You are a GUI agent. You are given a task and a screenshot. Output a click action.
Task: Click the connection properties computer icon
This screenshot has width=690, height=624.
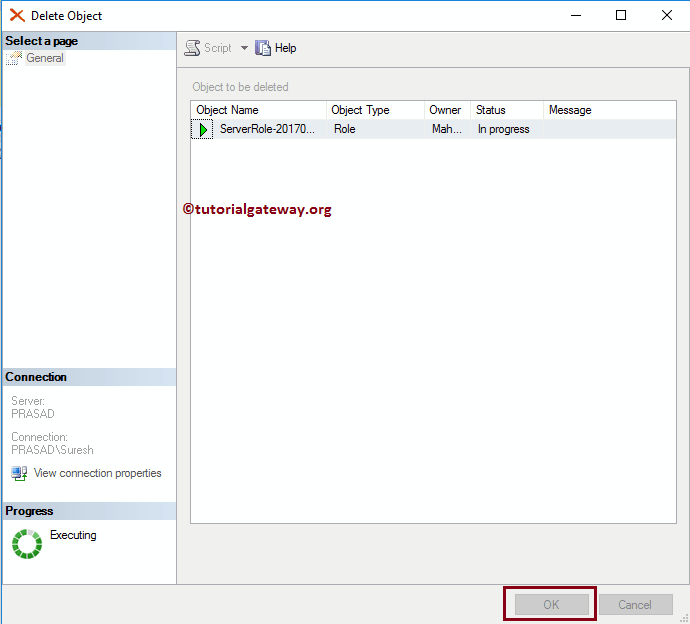point(19,474)
